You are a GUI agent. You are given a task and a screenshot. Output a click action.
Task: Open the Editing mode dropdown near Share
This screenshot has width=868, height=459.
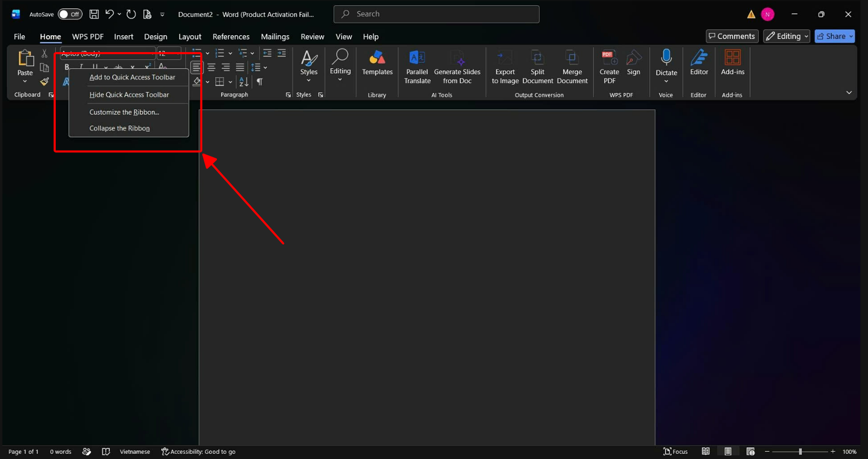point(787,36)
